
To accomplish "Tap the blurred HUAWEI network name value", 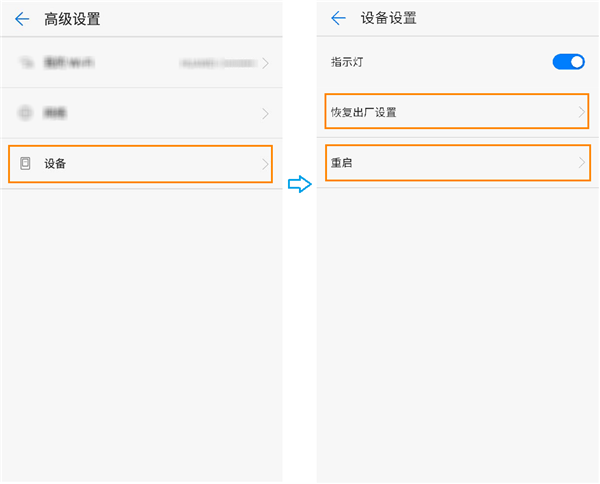I will click(x=218, y=62).
